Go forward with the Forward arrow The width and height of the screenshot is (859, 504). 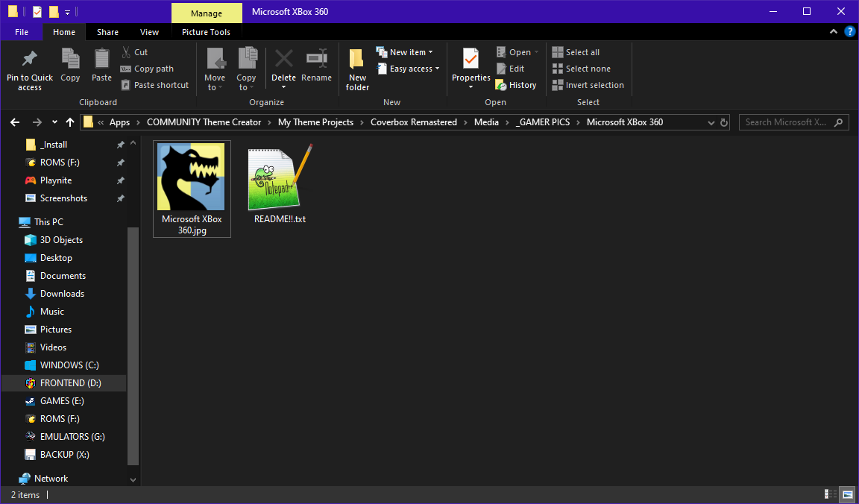click(37, 122)
